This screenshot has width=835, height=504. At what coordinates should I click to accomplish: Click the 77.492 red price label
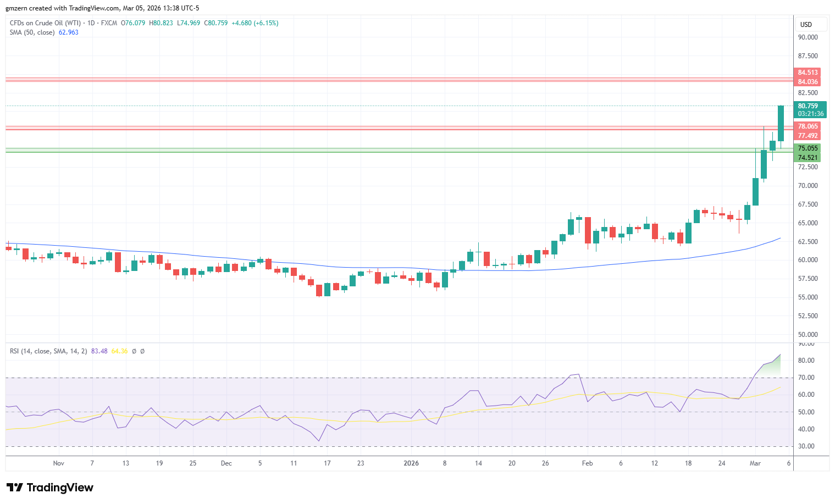pos(808,136)
